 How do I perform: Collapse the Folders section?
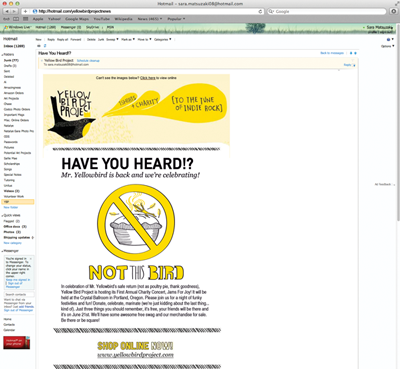[x=2, y=55]
